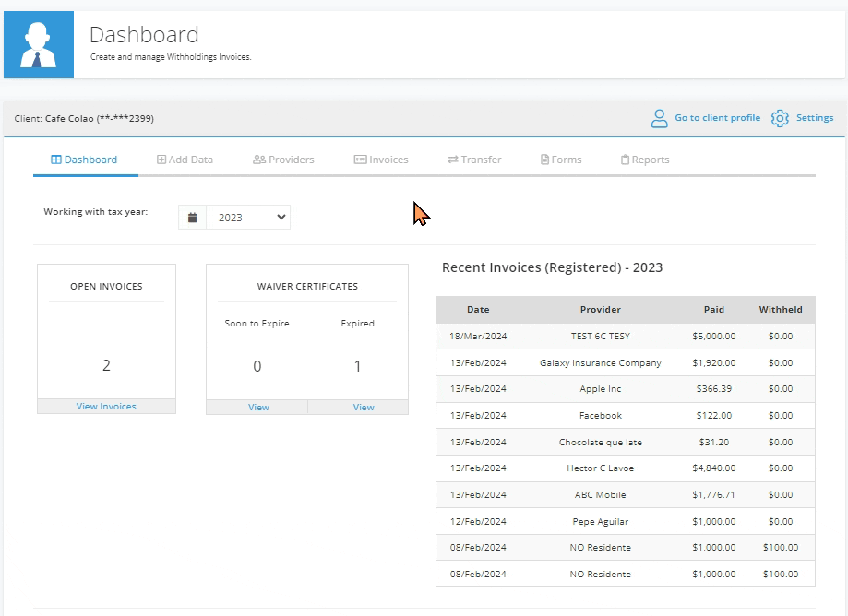Click the Providers people icon
This screenshot has width=848, height=616.
click(x=259, y=160)
